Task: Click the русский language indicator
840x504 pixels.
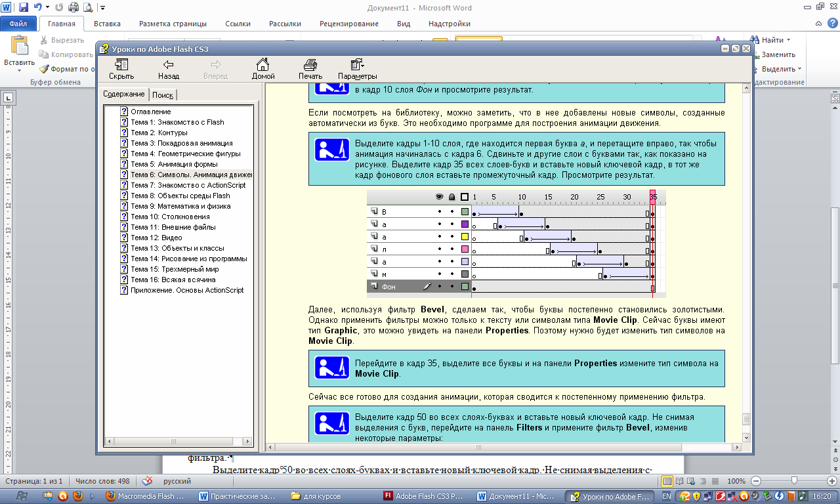Action: click(177, 481)
